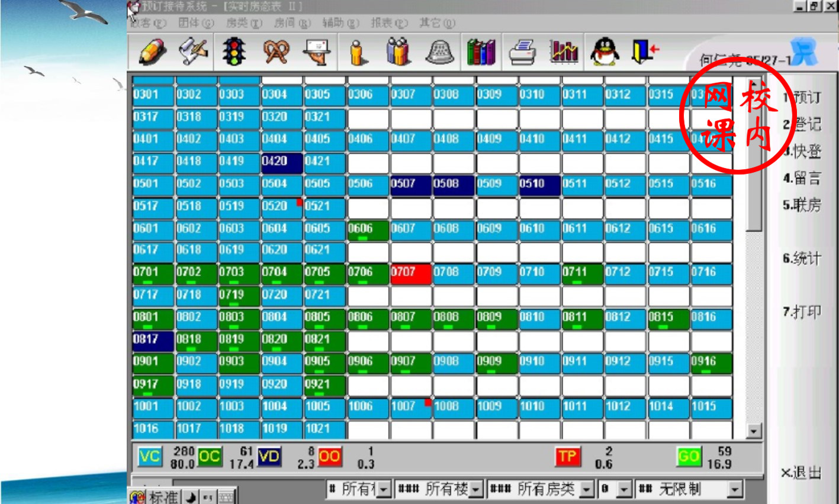
Task: Select the red room cell 0707
Action: click(x=411, y=274)
